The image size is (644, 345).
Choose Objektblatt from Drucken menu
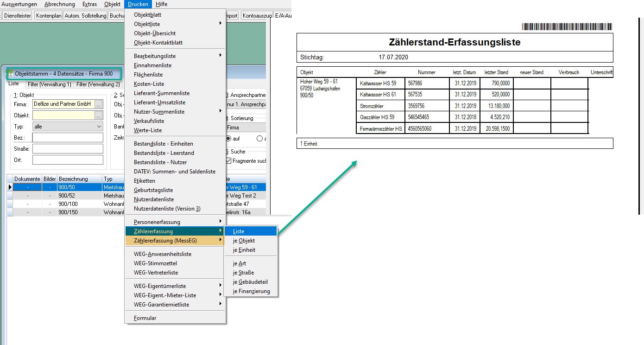coord(175,15)
